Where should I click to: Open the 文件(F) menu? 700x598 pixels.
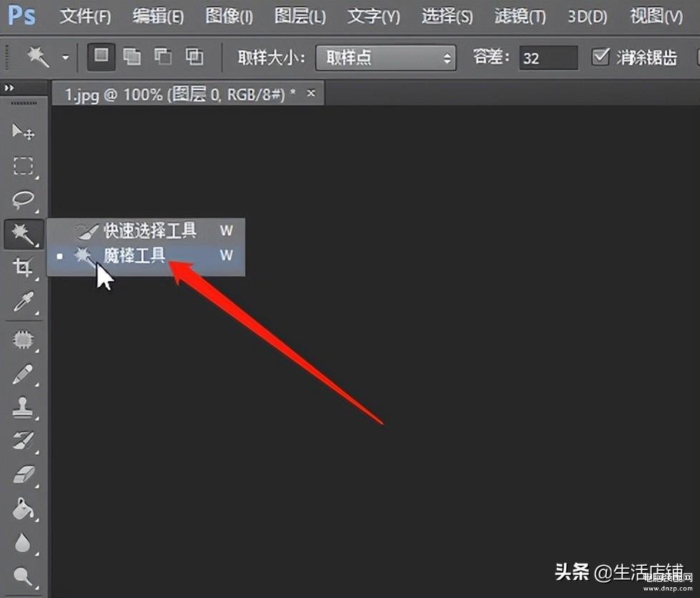click(x=85, y=16)
